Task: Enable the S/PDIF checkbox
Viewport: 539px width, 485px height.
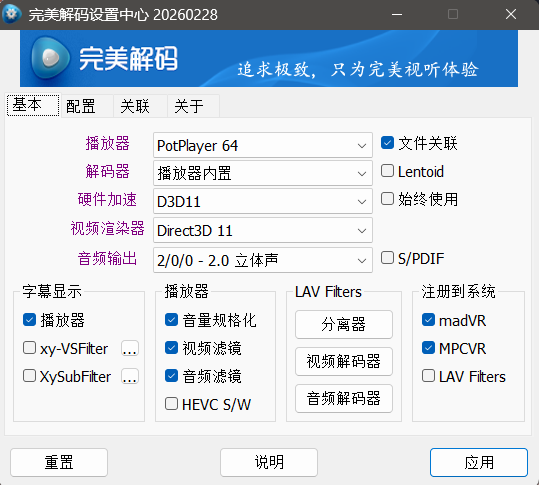Action: pos(387,258)
